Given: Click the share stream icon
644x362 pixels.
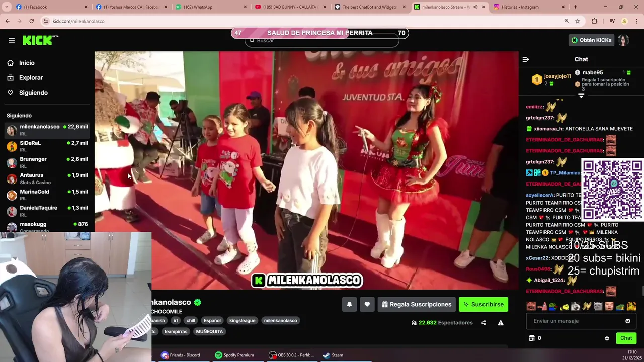Looking at the screenshot, I should point(483,323).
